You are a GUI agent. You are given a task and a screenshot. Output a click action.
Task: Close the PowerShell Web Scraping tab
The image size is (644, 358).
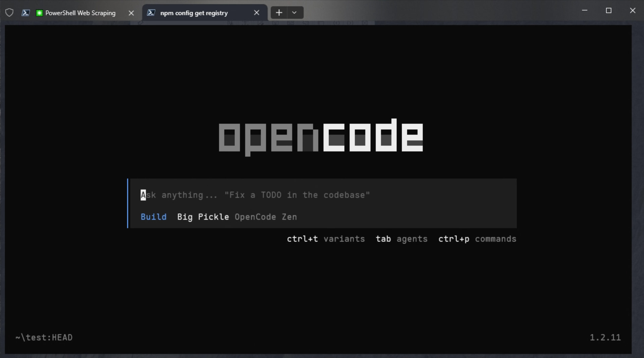131,13
